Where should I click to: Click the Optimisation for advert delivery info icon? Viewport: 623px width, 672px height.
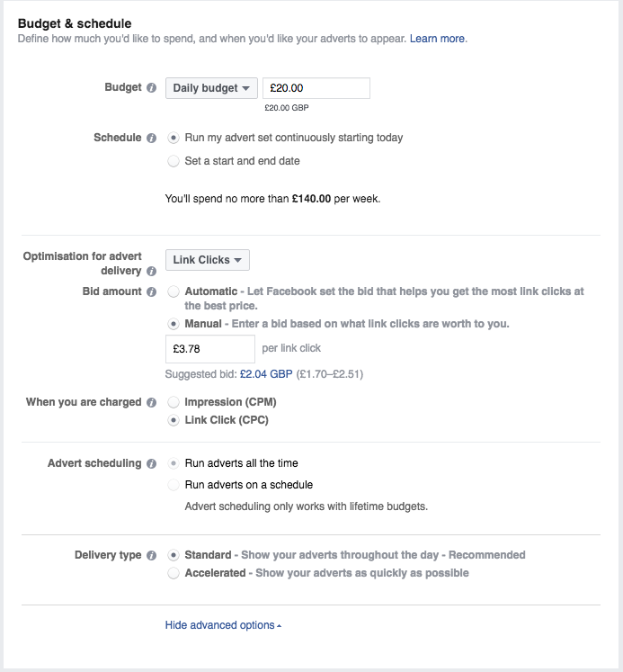click(x=151, y=271)
